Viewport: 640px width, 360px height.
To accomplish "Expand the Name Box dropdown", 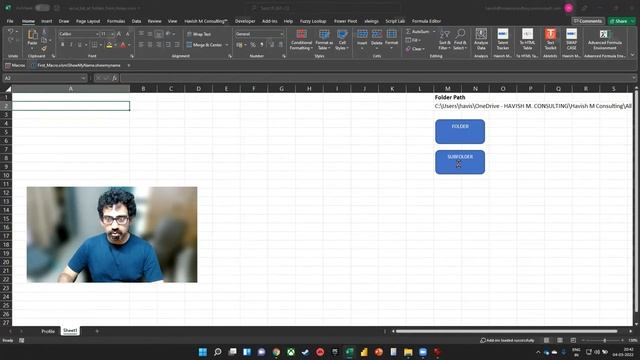I will pos(83,78).
